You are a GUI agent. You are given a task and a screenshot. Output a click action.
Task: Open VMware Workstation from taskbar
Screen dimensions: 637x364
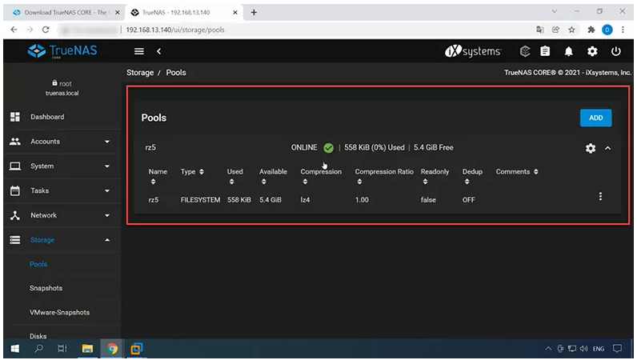click(x=137, y=349)
